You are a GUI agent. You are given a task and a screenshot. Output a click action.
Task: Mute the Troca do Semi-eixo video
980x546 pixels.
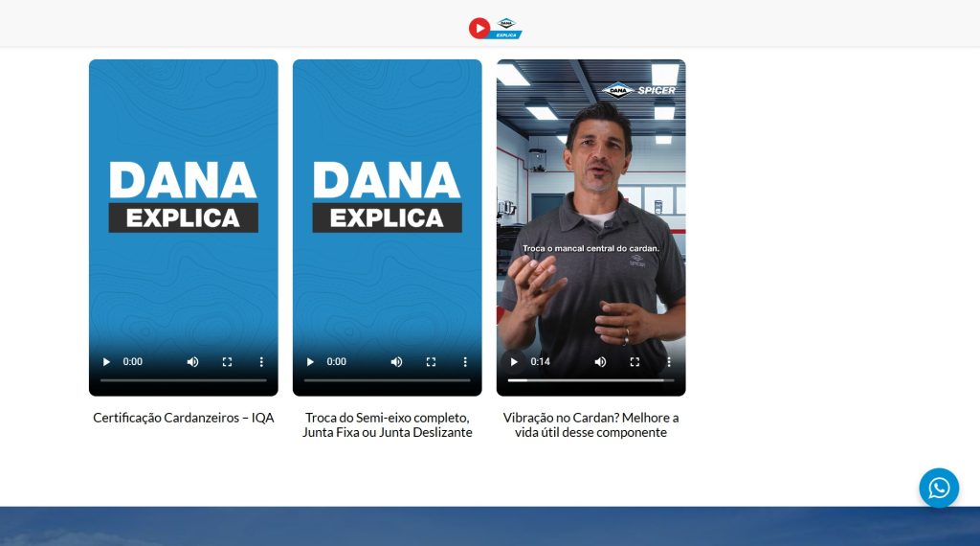397,361
